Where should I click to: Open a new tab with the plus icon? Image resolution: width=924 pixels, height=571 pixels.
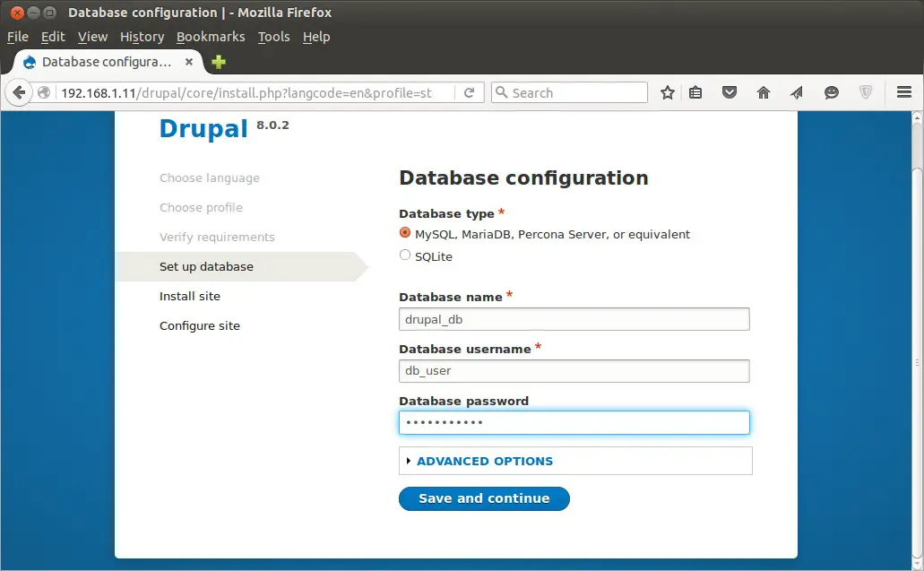tap(219, 62)
